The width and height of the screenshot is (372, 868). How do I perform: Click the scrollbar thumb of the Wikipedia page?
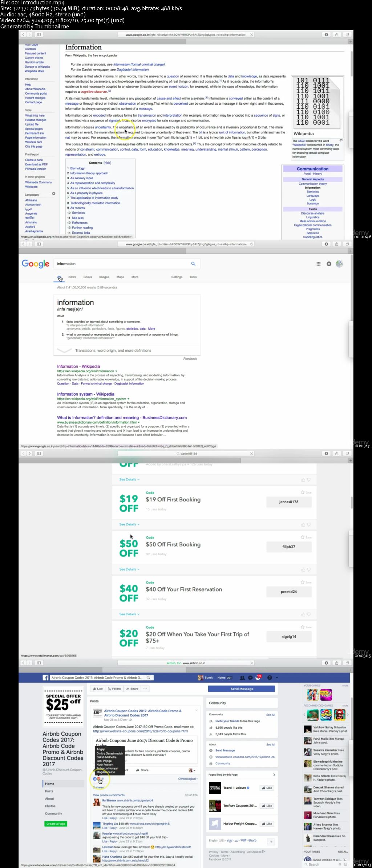point(351,64)
